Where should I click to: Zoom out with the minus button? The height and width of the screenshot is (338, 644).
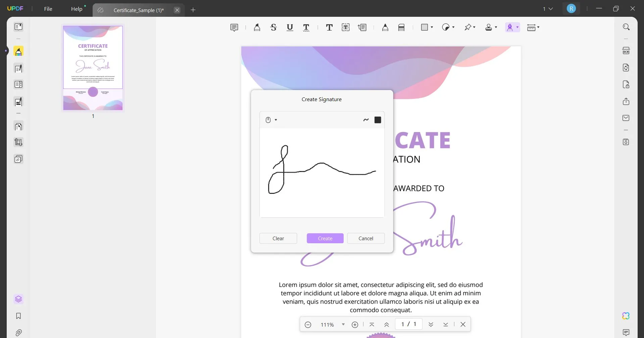308,325
